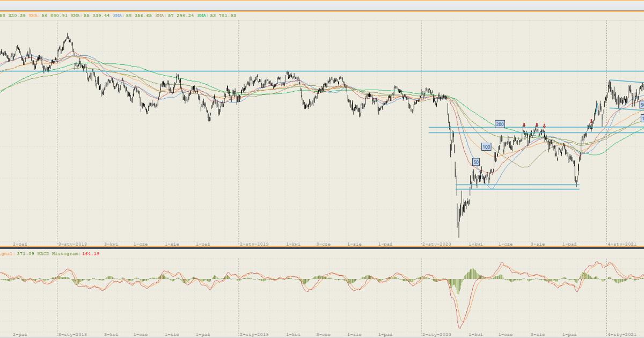Click the middle of the three clustered red arrows

click(536, 126)
